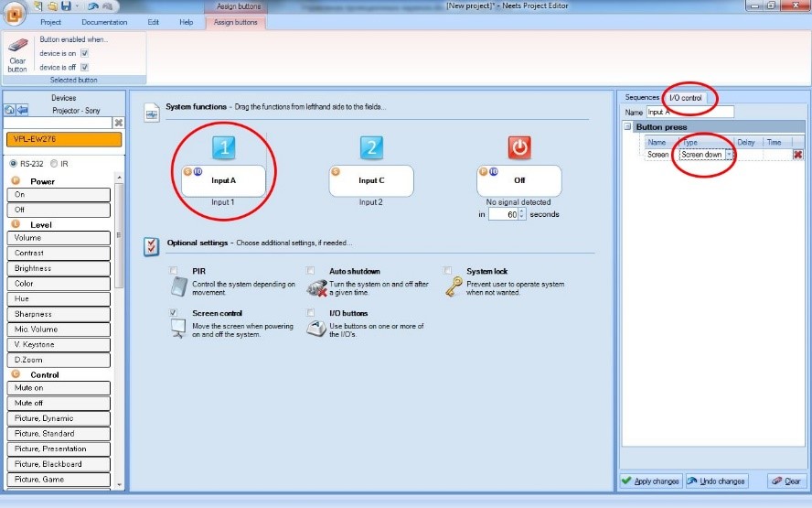The image size is (812, 508).
Task: Click the Name input field
Action: (x=689, y=112)
